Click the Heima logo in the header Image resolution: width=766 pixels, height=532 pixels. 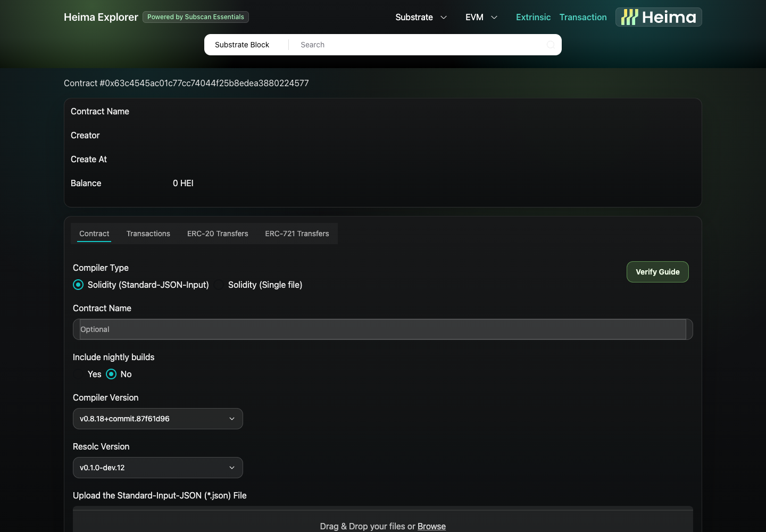pos(659,17)
